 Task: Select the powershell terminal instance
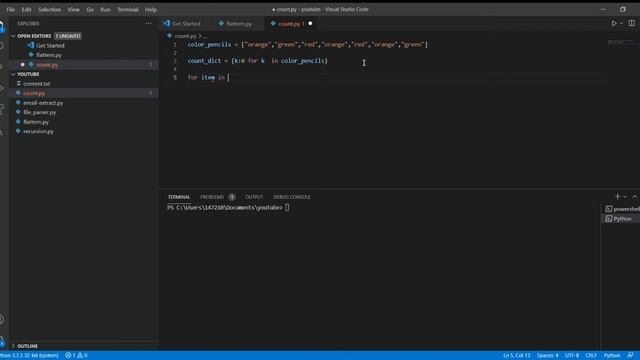coord(622,209)
